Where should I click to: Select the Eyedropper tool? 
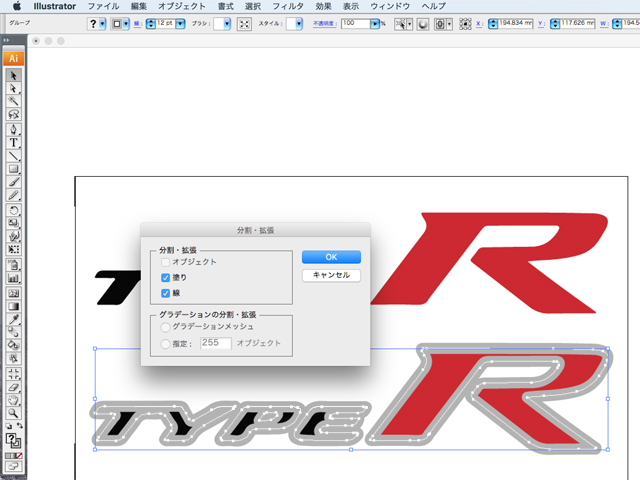(x=13, y=319)
